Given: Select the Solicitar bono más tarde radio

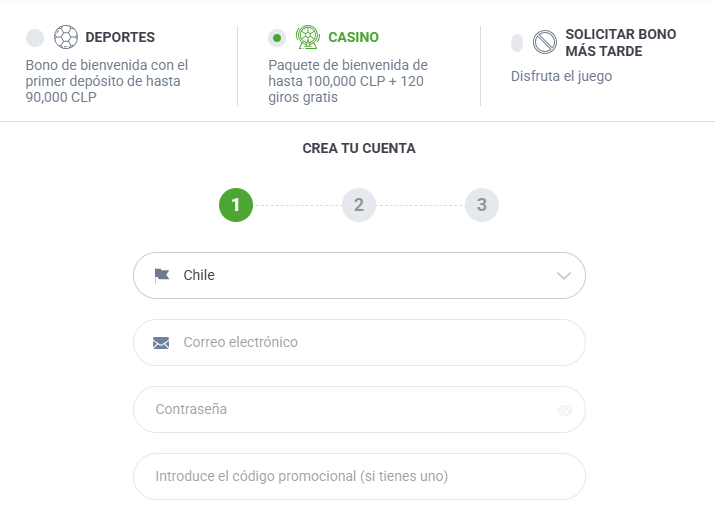Looking at the screenshot, I should [x=517, y=43].
